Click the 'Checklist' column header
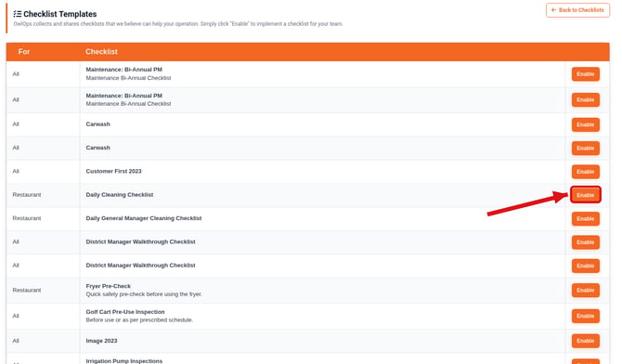This screenshot has height=364, width=622. pos(101,52)
